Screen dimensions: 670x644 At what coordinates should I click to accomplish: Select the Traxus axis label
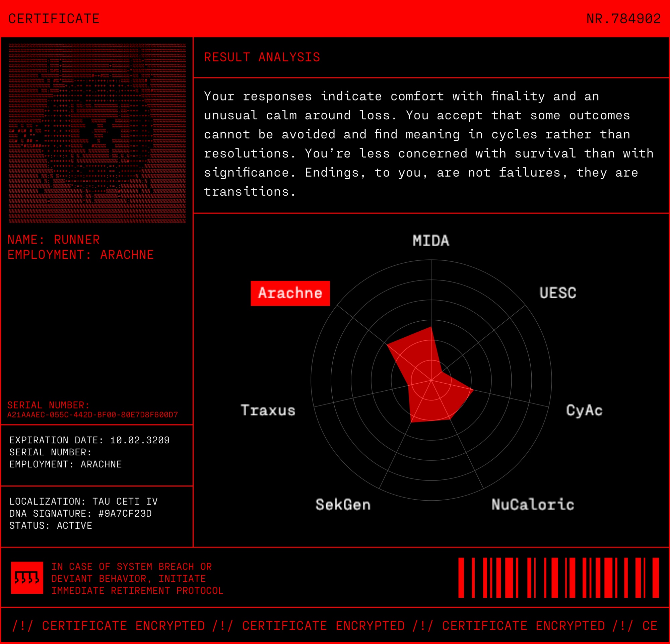tap(268, 410)
